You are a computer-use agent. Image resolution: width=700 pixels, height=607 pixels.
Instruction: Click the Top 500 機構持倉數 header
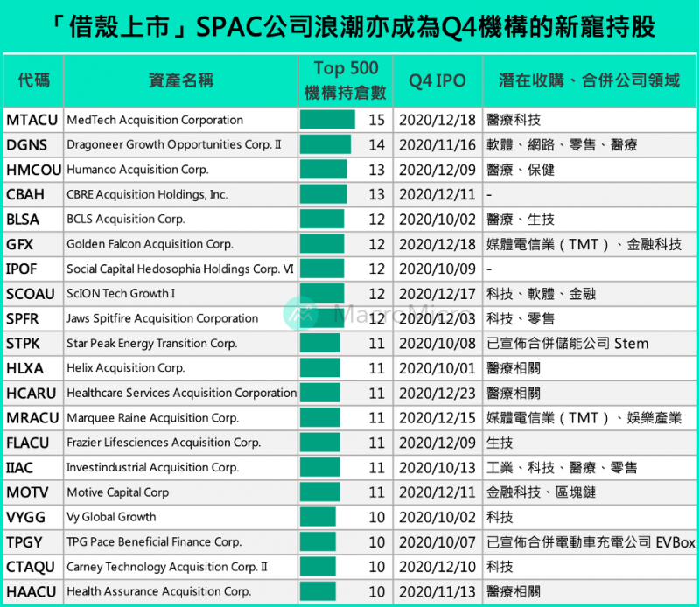pos(346,80)
